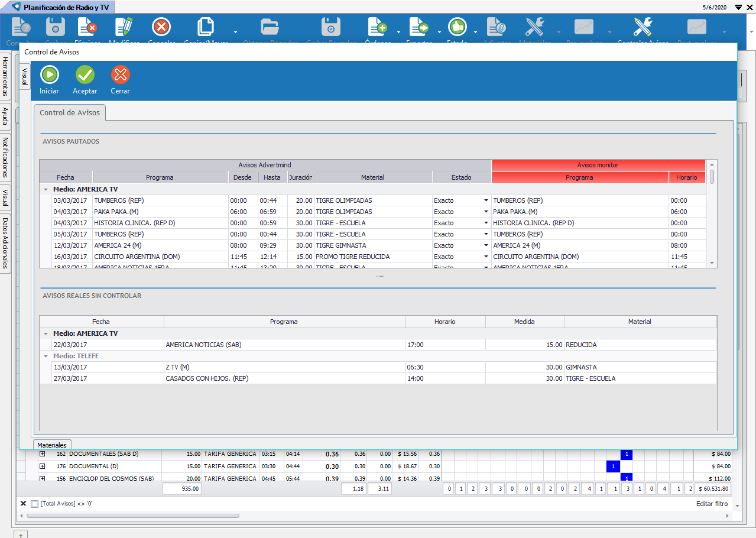Open the Copiar/Mover dropdown arrow
The image size is (756, 538).
click(235, 32)
